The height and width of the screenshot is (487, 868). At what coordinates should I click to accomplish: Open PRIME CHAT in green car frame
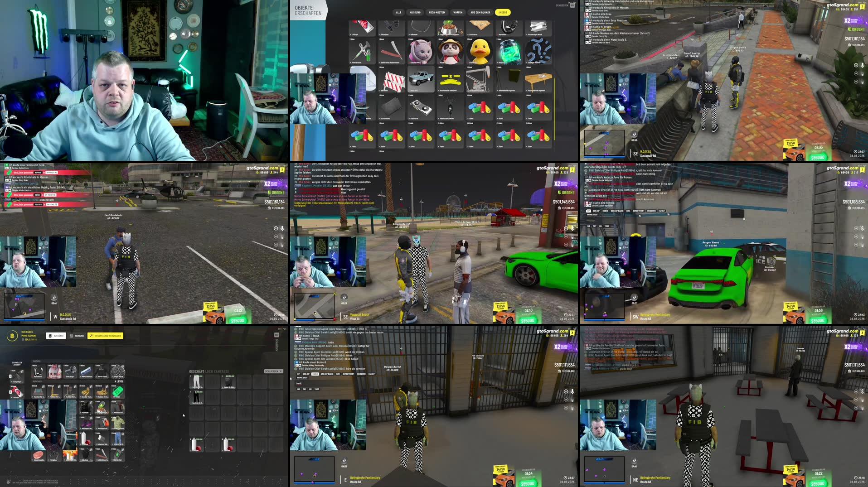[x=592, y=214]
